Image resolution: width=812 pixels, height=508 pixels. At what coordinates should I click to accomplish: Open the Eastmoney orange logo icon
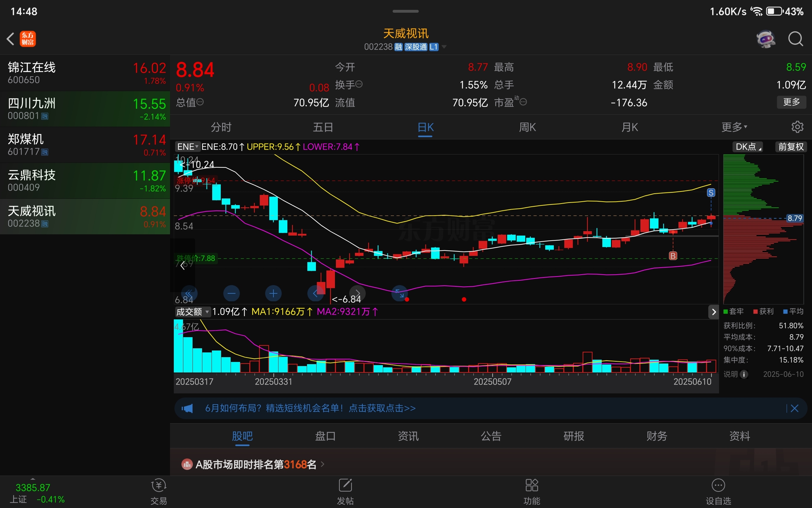pos(28,39)
